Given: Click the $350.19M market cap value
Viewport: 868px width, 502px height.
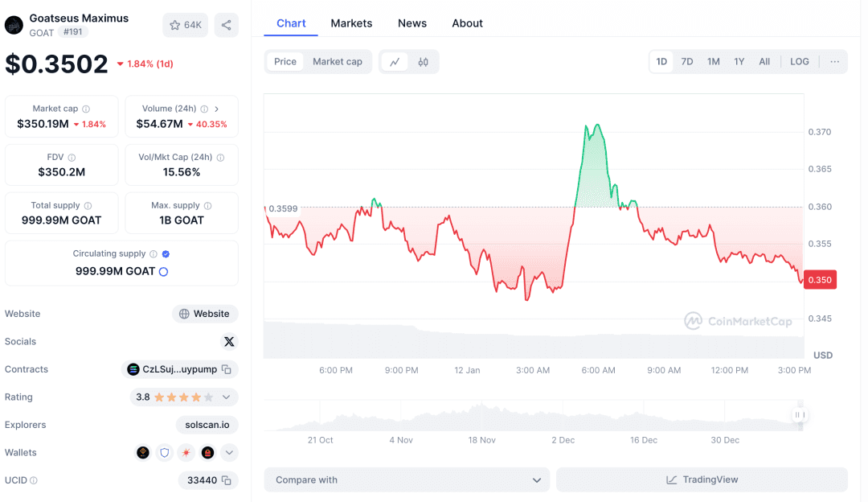Looking at the screenshot, I should [43, 124].
